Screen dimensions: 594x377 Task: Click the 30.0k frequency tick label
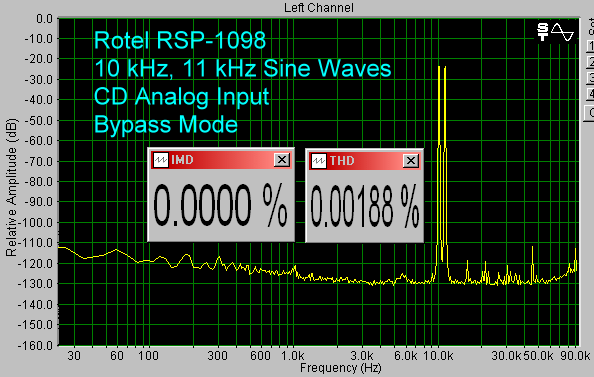coord(506,356)
